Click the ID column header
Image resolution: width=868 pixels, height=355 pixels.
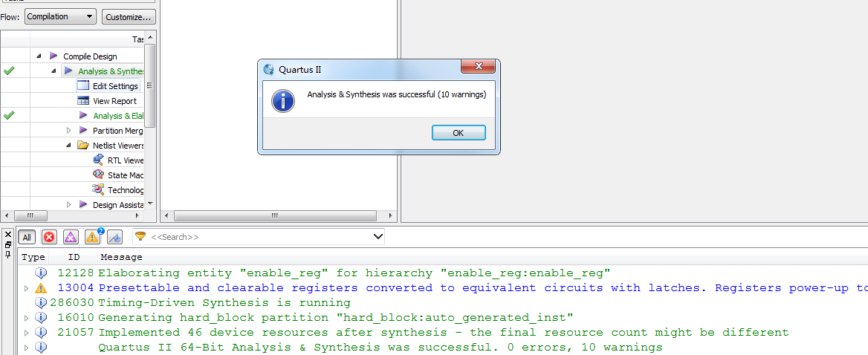click(x=74, y=257)
